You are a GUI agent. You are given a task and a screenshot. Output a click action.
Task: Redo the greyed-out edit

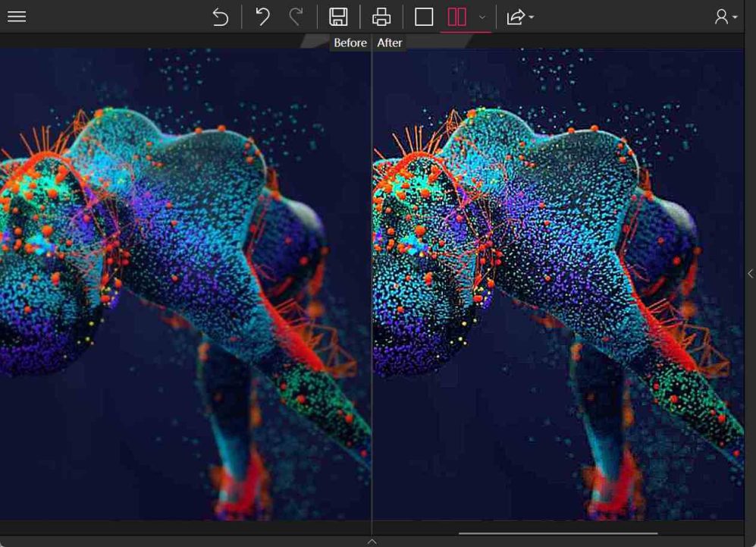coord(296,17)
